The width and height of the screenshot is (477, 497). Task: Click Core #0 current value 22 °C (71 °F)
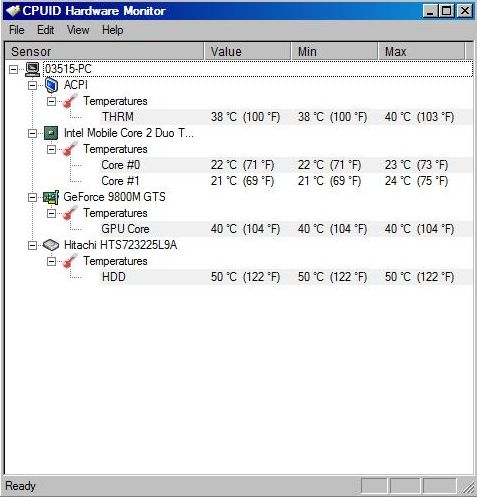click(242, 165)
